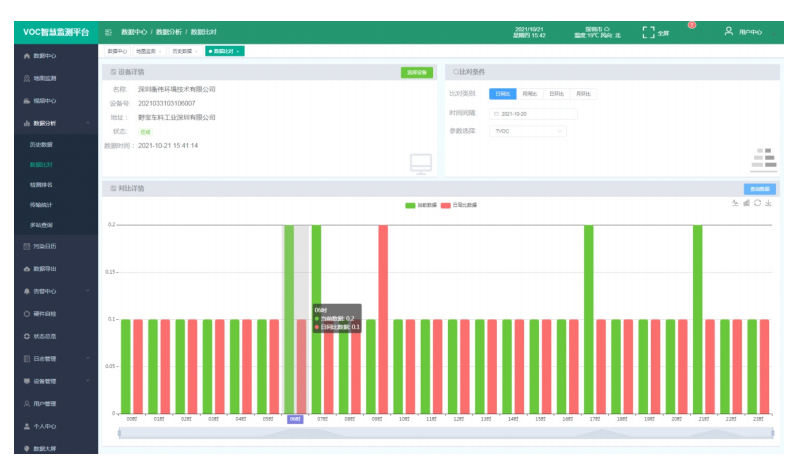795x470 pixels.
Task: Toggle the red 日同比数据 legend series
Action: [x=459, y=205]
